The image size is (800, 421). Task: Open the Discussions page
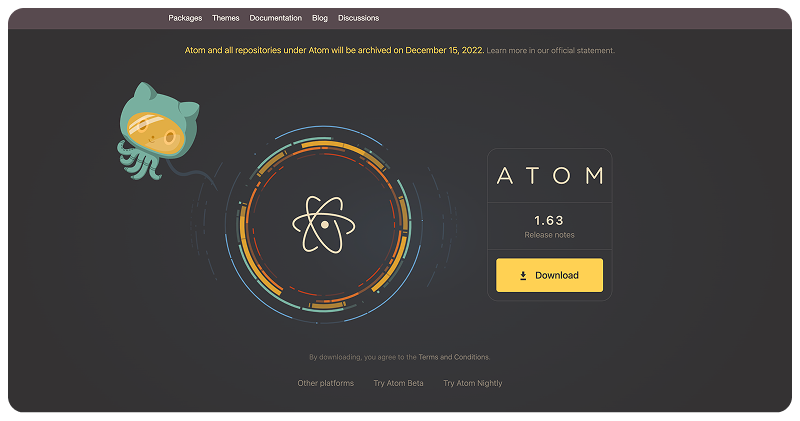(x=358, y=18)
